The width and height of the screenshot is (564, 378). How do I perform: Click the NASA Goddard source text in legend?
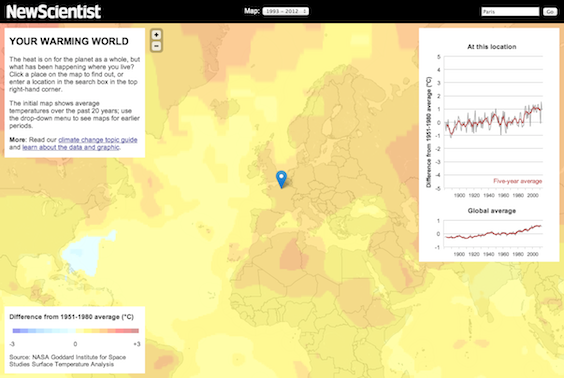[x=68, y=361]
